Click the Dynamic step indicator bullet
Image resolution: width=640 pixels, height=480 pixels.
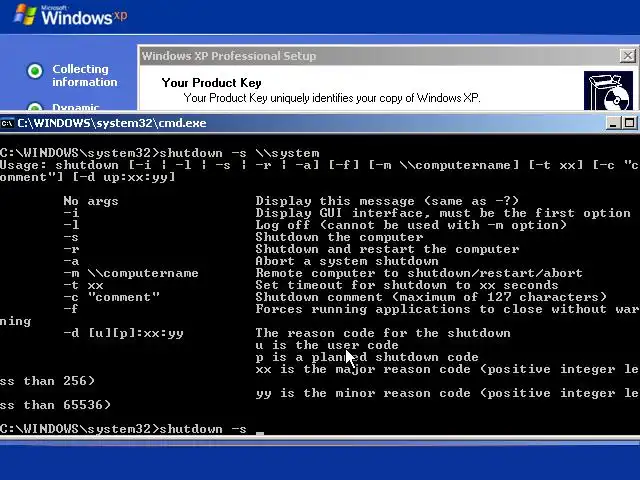[x=35, y=107]
